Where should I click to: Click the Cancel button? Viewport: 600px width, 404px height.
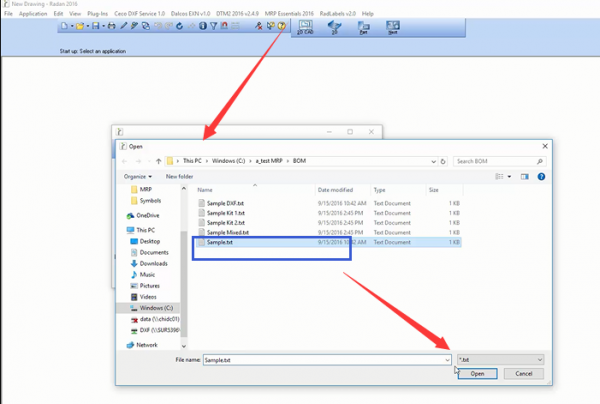pyautogui.click(x=524, y=374)
